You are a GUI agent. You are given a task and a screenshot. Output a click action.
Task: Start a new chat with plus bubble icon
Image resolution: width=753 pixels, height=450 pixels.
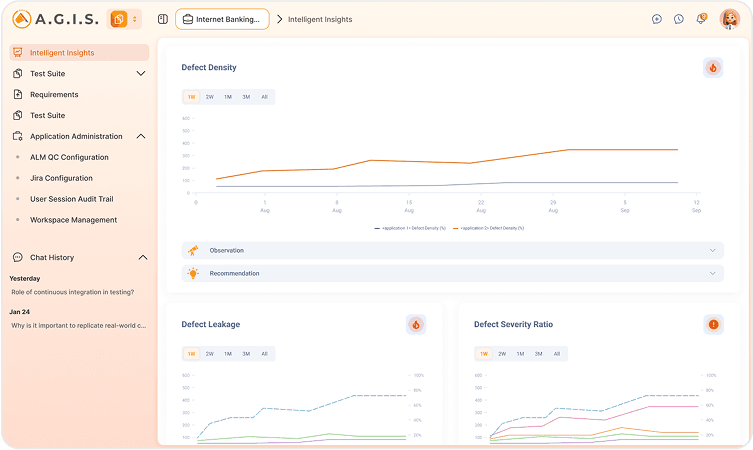pos(657,19)
